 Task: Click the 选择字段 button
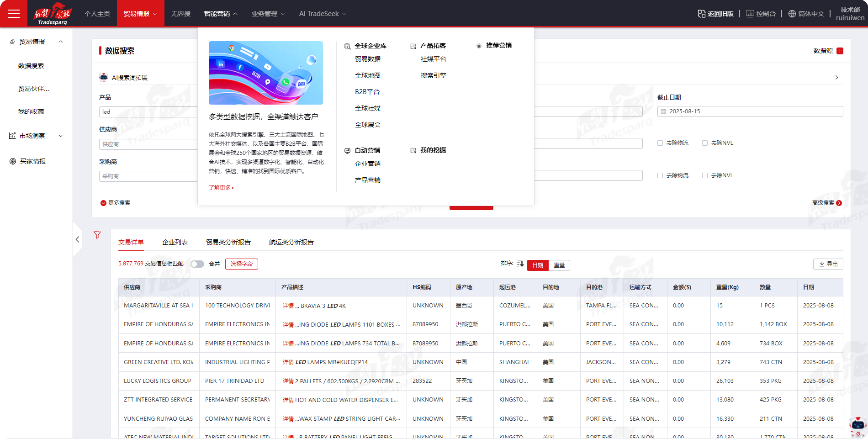242,264
